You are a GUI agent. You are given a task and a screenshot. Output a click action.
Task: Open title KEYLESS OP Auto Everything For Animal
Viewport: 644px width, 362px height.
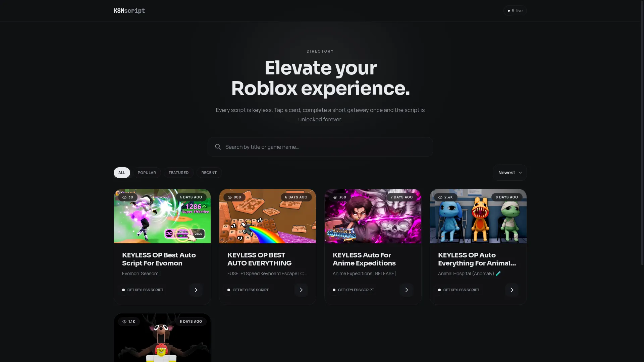coord(477,259)
